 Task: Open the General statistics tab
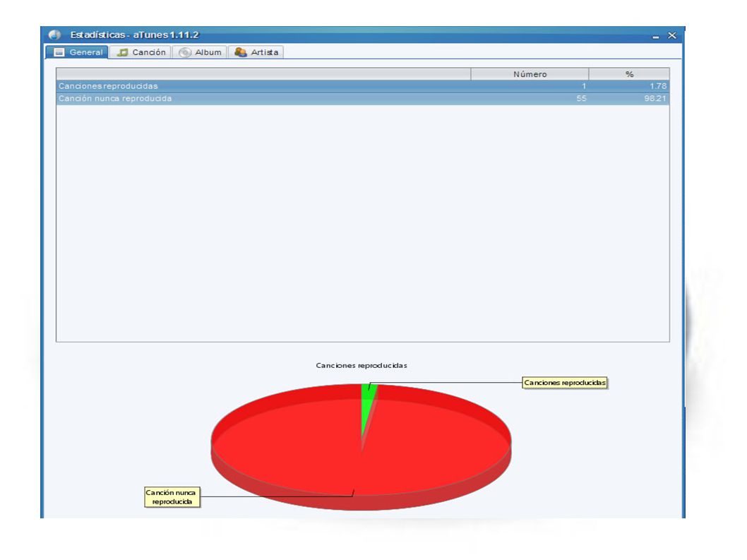coord(77,52)
